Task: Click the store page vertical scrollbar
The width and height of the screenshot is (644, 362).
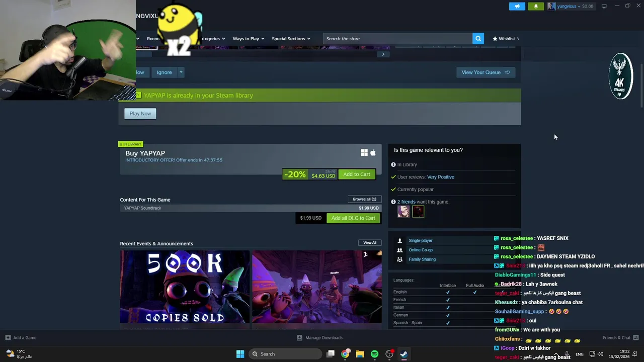Action: (x=641, y=85)
